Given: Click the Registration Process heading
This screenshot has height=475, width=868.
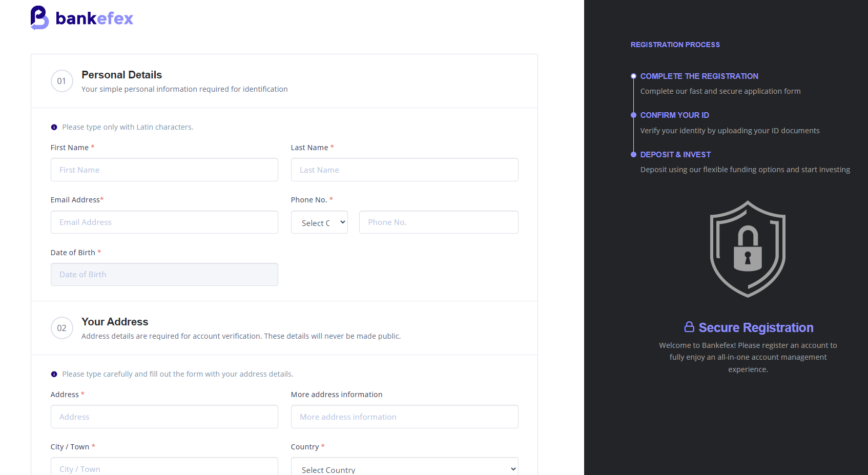Looking at the screenshot, I should point(675,45).
